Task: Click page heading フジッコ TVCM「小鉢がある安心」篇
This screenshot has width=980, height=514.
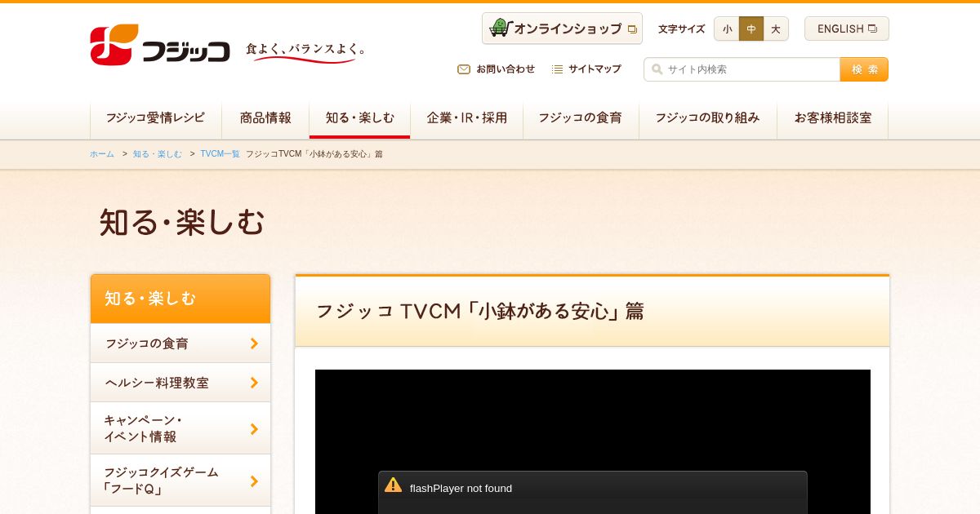Action: 480,312
